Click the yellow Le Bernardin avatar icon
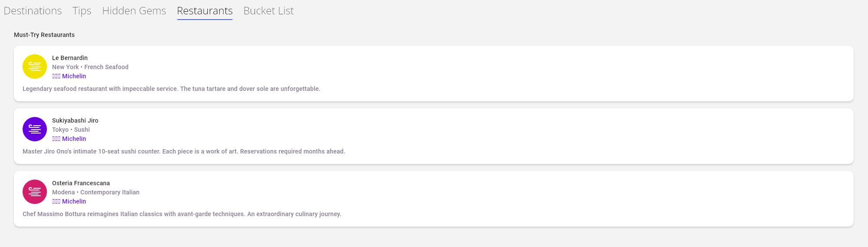Viewport: 868px width, 247px height. (35, 67)
